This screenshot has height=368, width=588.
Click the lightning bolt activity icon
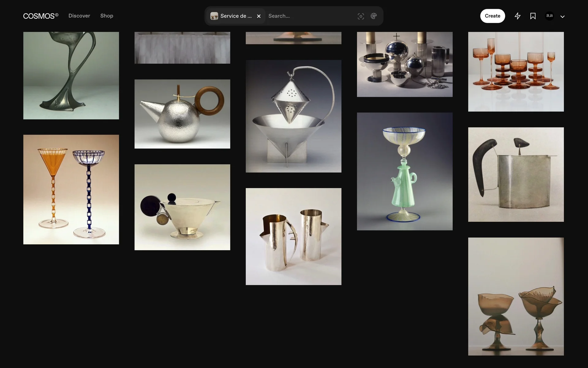(x=518, y=16)
